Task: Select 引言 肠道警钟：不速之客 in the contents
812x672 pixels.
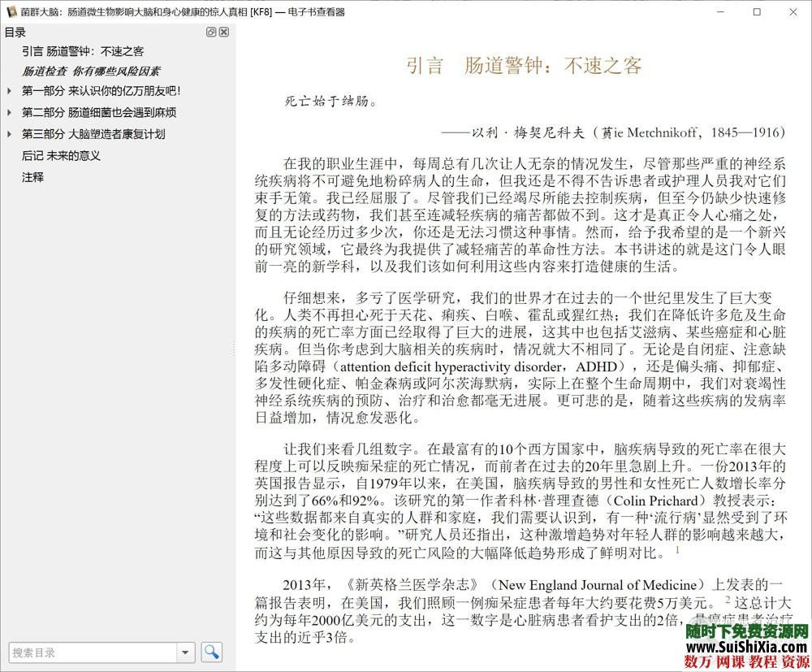Action: (x=81, y=50)
